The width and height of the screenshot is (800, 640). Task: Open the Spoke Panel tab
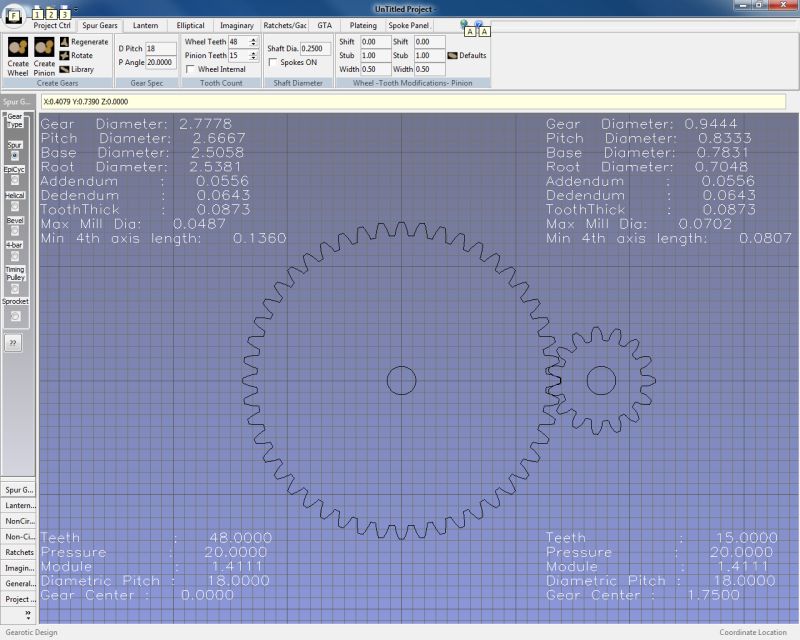(x=409, y=25)
